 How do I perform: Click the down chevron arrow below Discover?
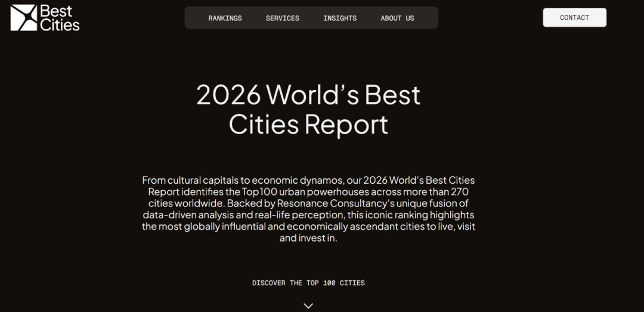point(308,305)
